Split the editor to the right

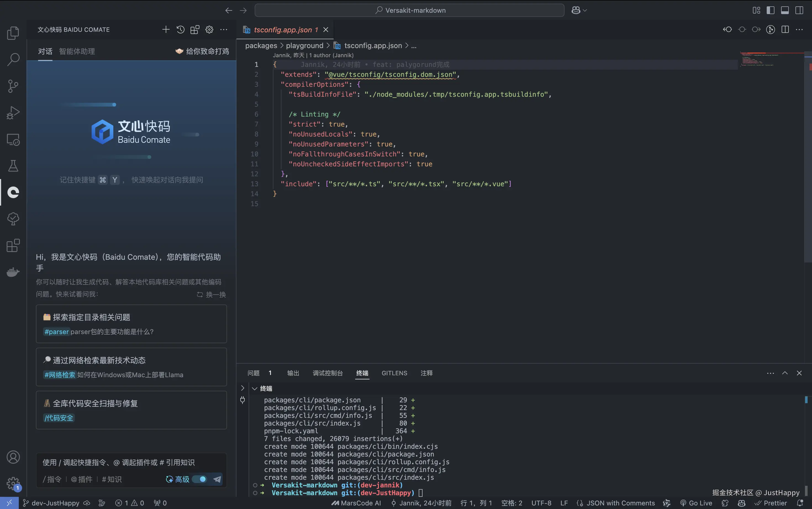[x=785, y=30]
